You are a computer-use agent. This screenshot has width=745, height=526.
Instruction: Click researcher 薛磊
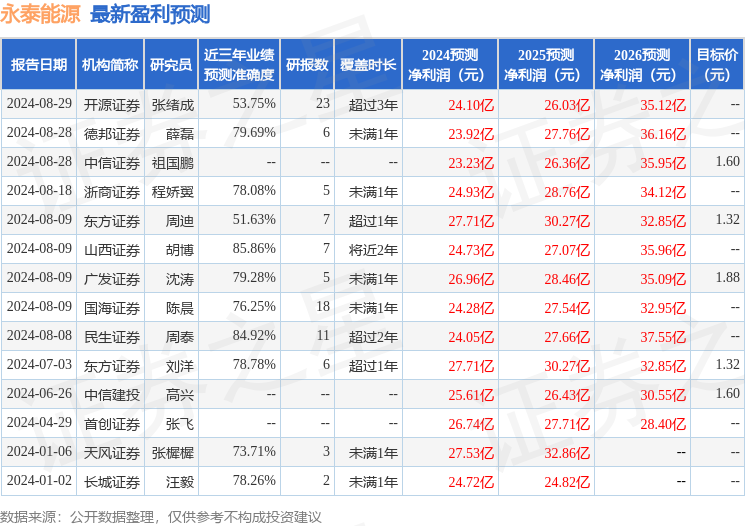pyautogui.click(x=180, y=134)
